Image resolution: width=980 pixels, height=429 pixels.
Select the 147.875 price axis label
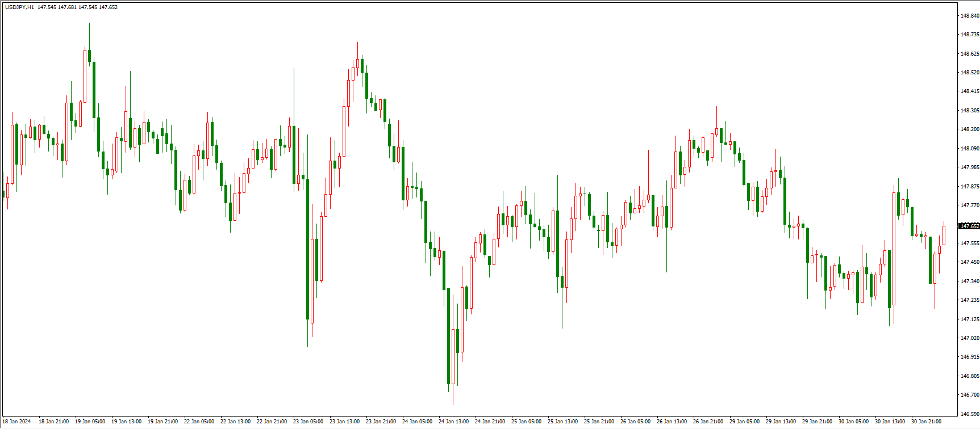click(969, 187)
